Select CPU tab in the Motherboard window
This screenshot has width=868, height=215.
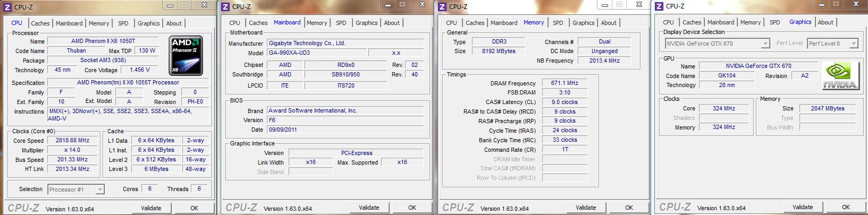coord(235,23)
